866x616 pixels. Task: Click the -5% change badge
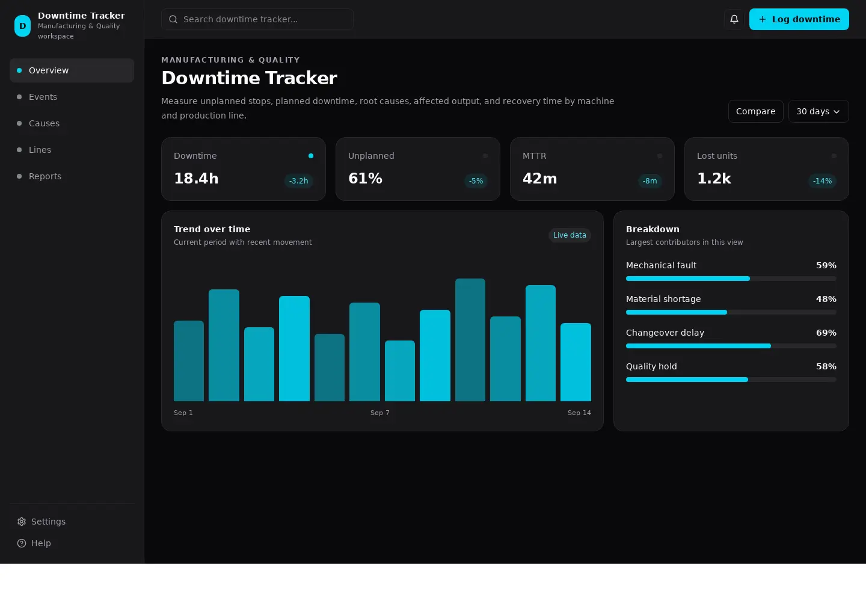tap(476, 180)
